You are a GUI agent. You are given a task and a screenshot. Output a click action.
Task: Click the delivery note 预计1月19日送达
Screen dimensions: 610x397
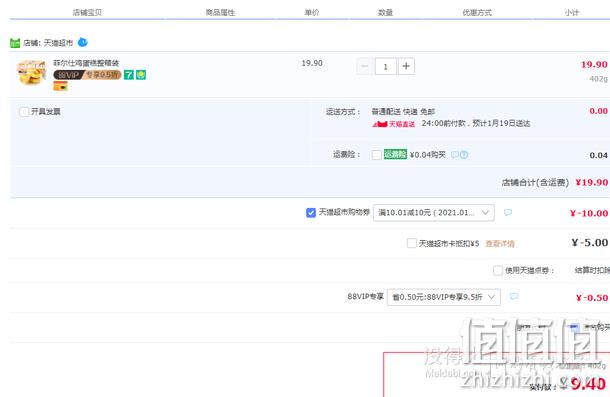tap(501, 124)
